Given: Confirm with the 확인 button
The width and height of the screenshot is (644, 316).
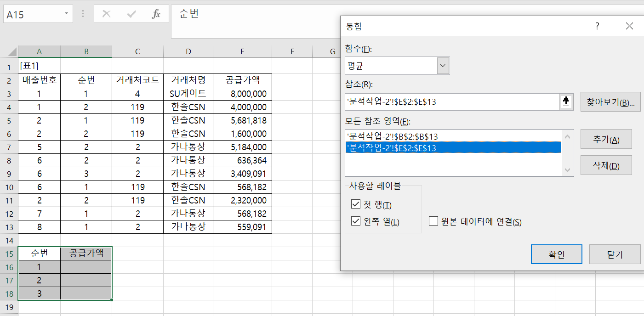Looking at the screenshot, I should point(556,254).
